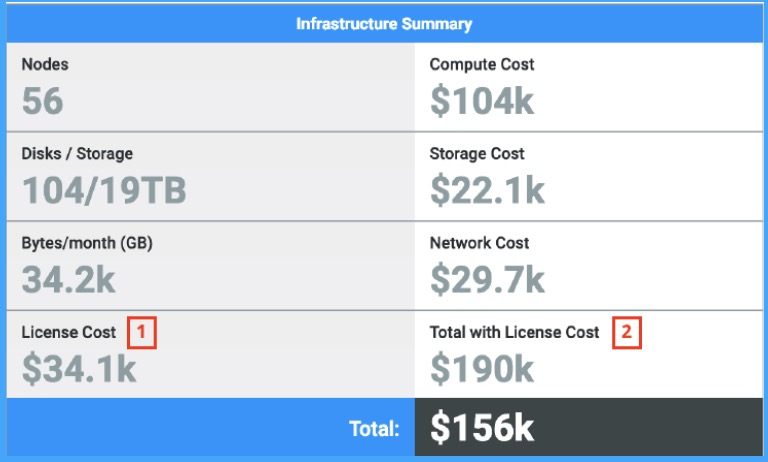Viewport: 768px width, 462px height.
Task: Click the $156k total amount
Action: pos(483,428)
